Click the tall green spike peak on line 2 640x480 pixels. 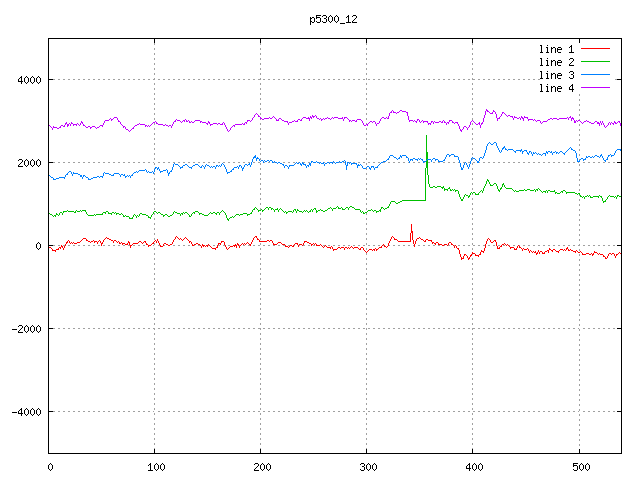427,136
